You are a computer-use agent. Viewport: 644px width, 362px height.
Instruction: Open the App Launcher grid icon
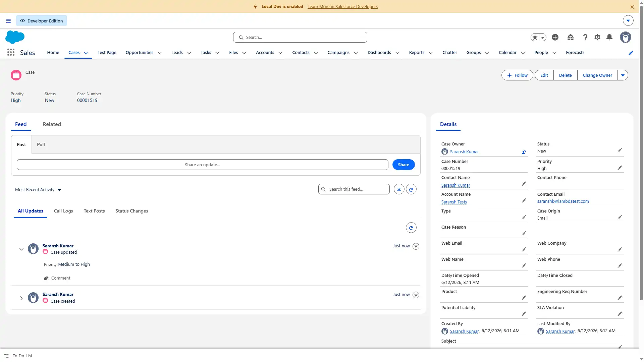point(11,52)
